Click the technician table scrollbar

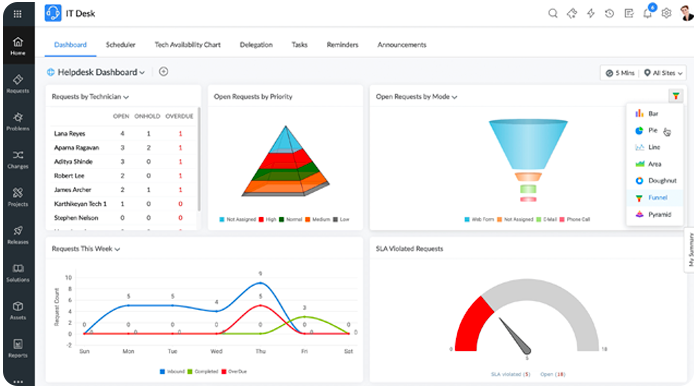click(199, 159)
